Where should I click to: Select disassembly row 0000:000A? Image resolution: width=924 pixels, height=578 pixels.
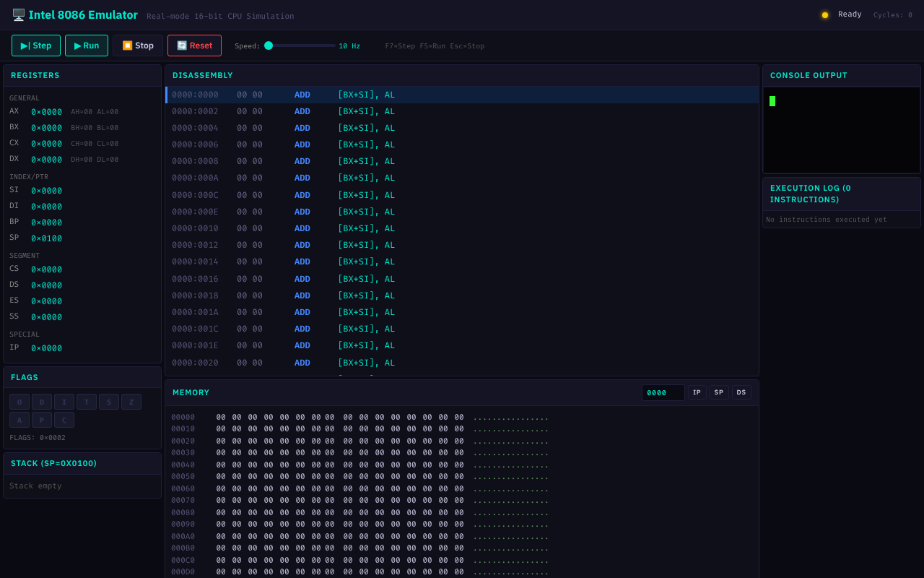(x=462, y=178)
